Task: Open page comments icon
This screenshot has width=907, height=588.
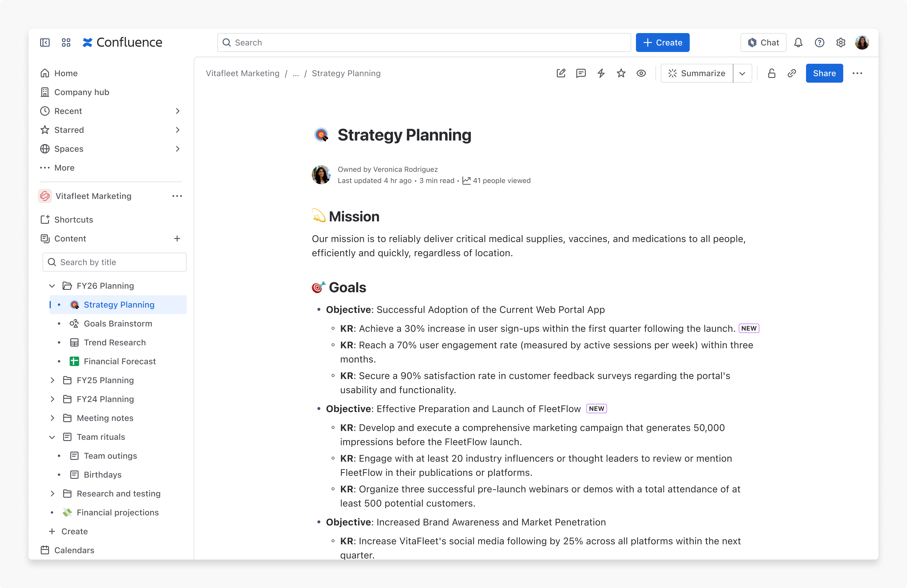Action: (x=581, y=73)
